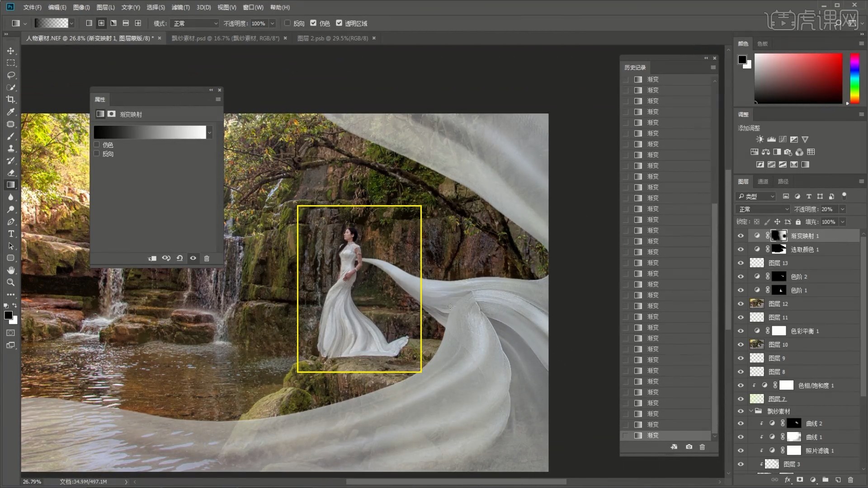Viewport: 868px width, 488px height.
Task: Delete adjustment via Properties panel trash icon
Action: [207, 258]
